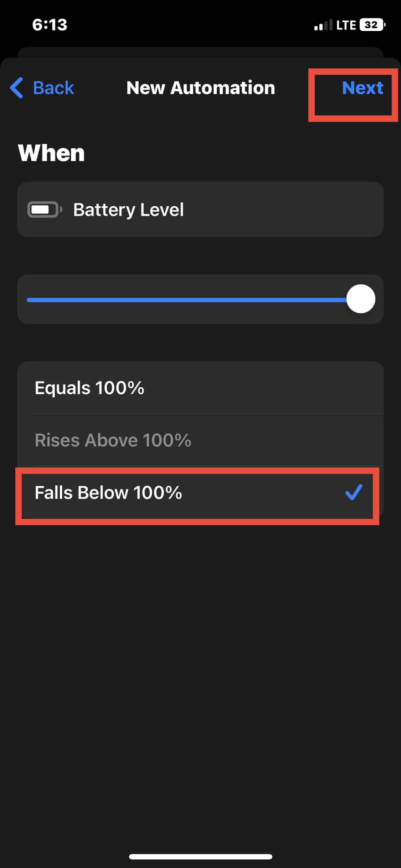Choose the Rises Above 100% option
The image size is (401, 868).
113,440
